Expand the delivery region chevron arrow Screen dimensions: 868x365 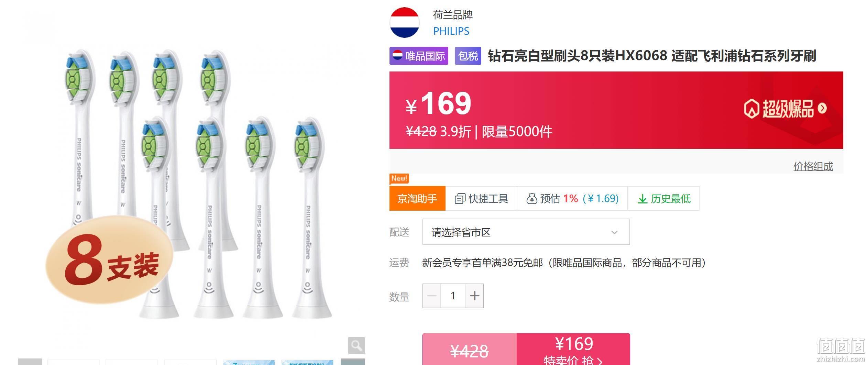point(614,232)
